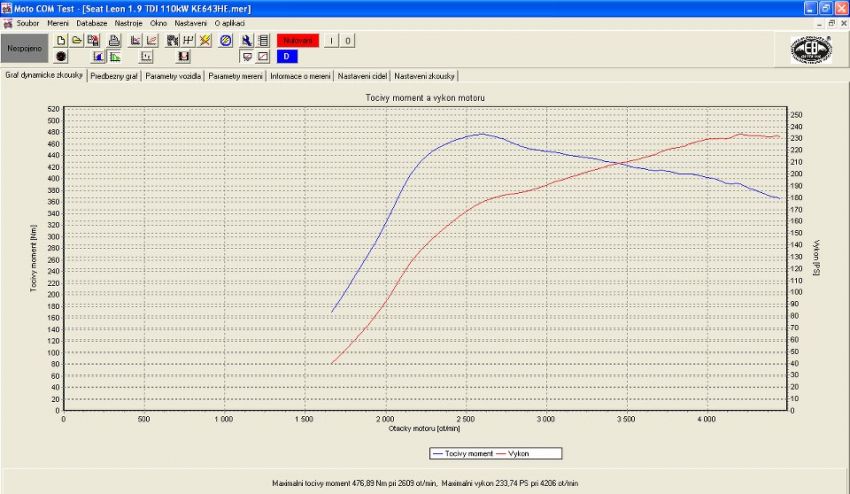Click the Tocivy moment legend entry
This screenshot has width=850, height=494.
(x=467, y=453)
